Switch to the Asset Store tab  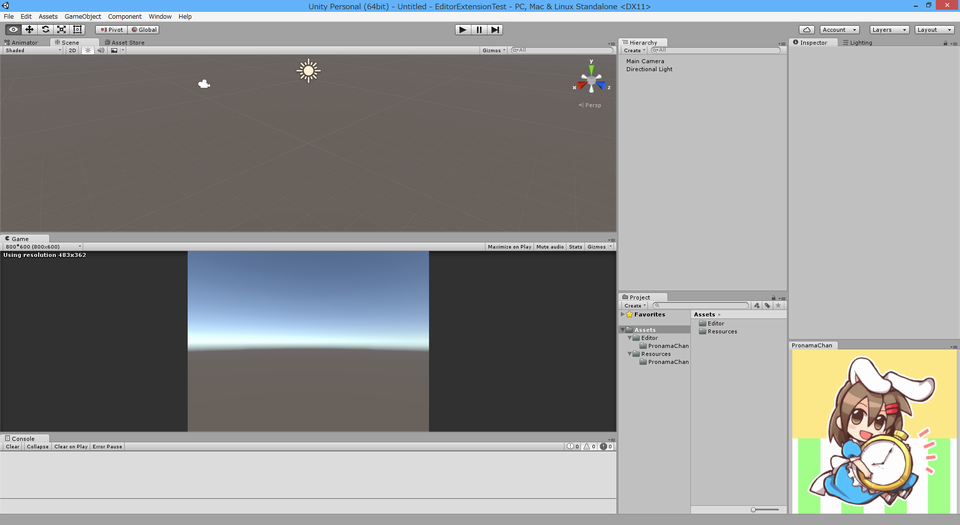(124, 43)
